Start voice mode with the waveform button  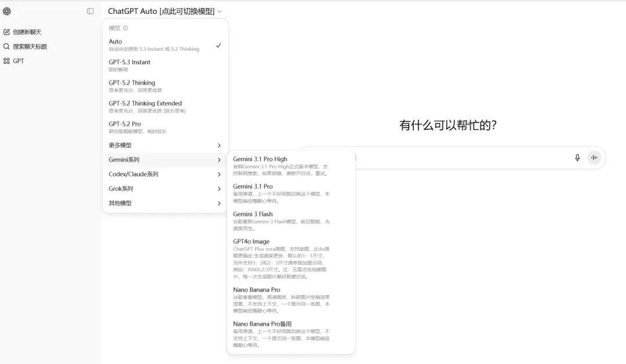pos(594,158)
